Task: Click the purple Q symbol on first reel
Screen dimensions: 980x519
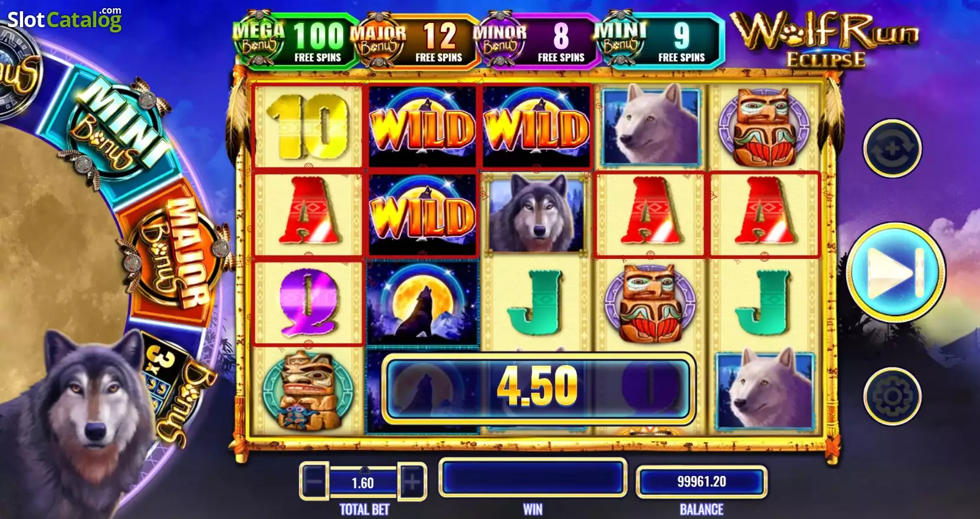Action: [x=307, y=303]
